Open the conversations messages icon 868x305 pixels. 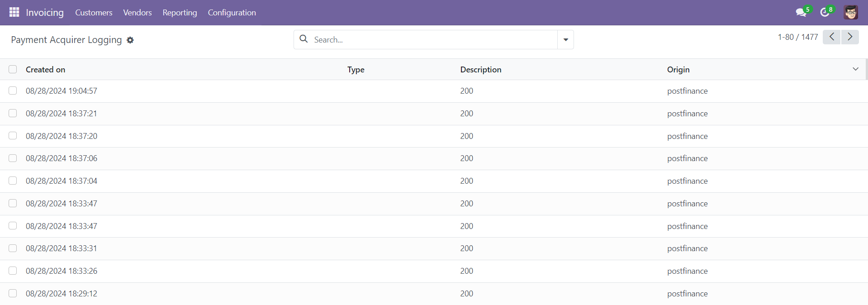pos(801,12)
